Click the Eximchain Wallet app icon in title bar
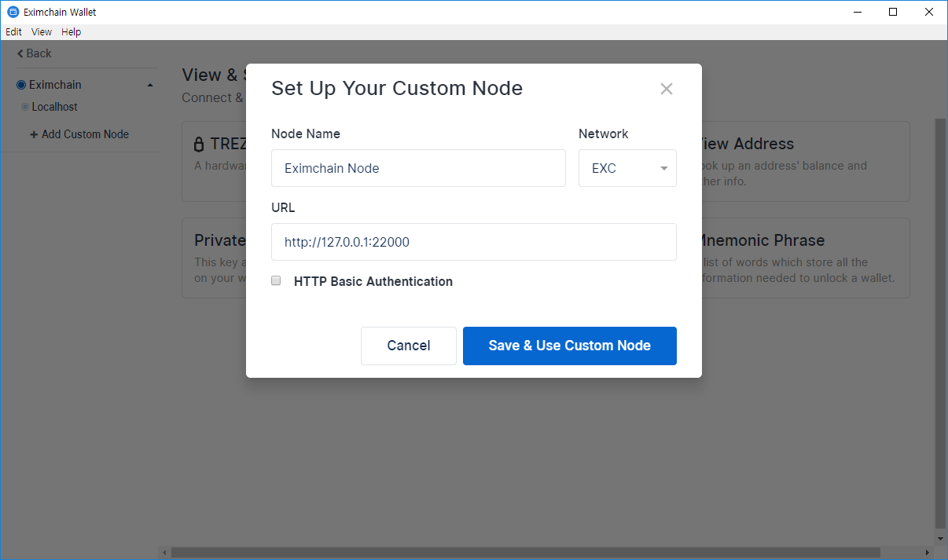948x560 pixels. tap(13, 12)
